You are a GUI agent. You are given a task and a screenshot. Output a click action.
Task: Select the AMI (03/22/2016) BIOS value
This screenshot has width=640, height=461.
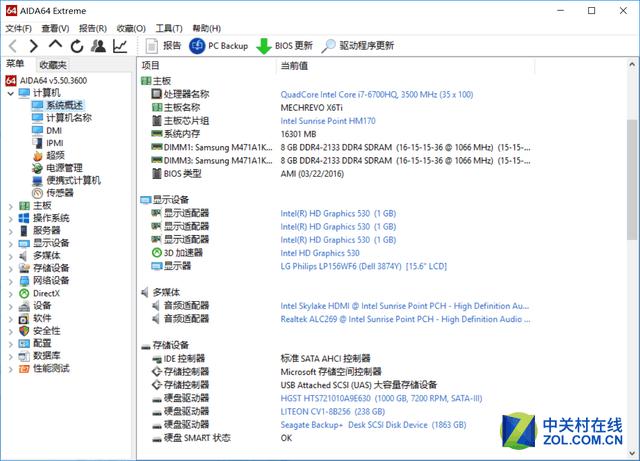[x=312, y=174]
